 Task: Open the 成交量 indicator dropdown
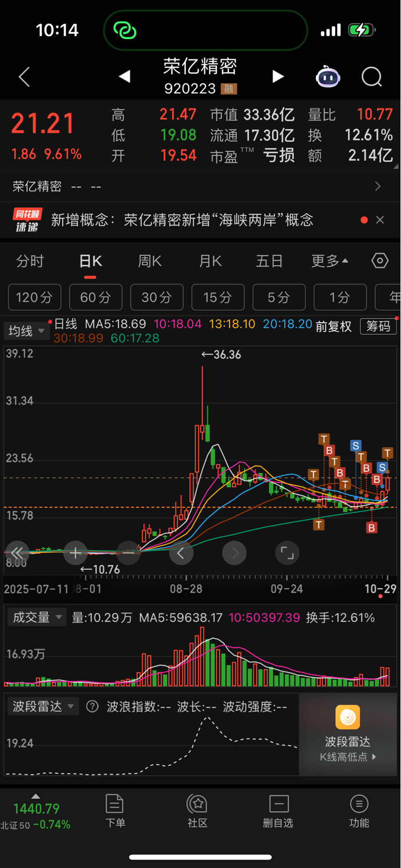point(37,617)
